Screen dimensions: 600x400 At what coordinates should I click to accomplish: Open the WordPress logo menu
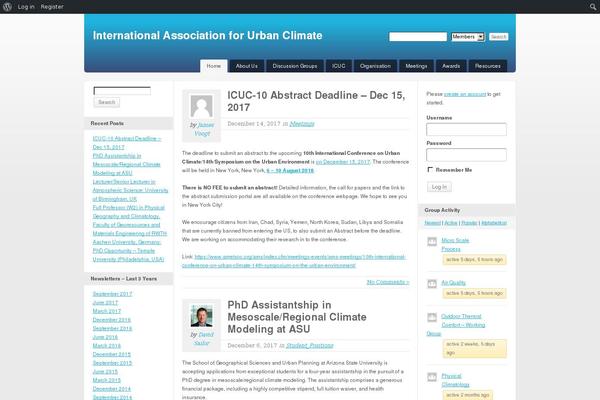click(x=7, y=7)
